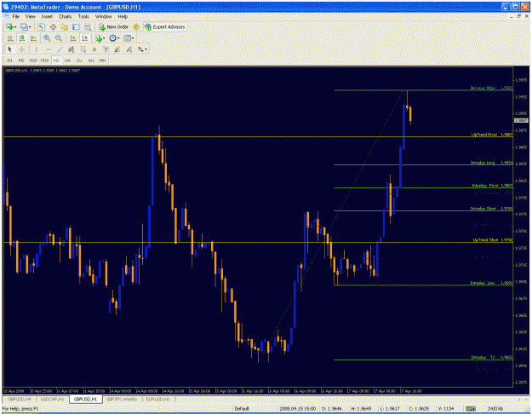Select the H1 timeframe button

56,60
